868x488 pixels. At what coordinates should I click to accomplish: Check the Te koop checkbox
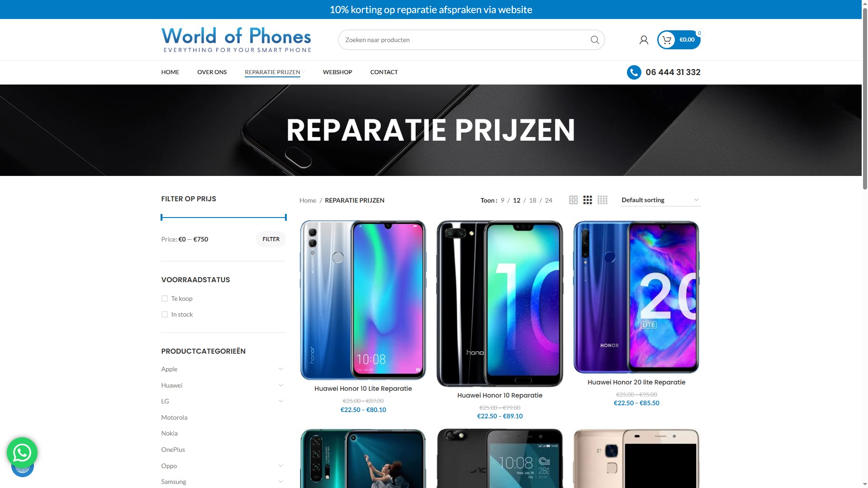point(165,298)
